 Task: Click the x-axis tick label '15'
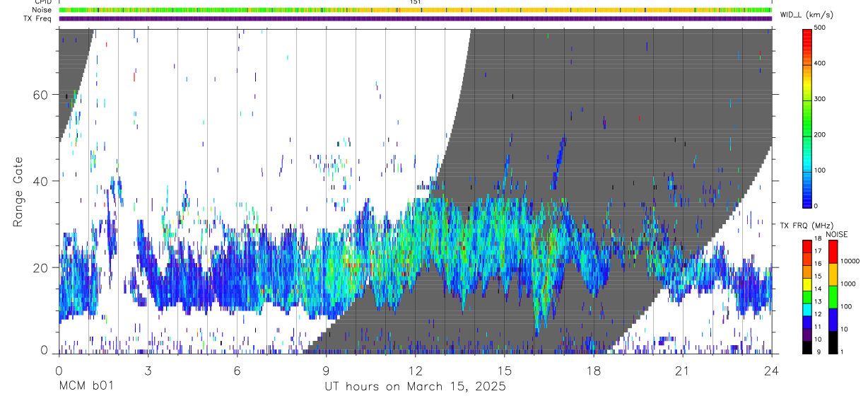coord(504,370)
